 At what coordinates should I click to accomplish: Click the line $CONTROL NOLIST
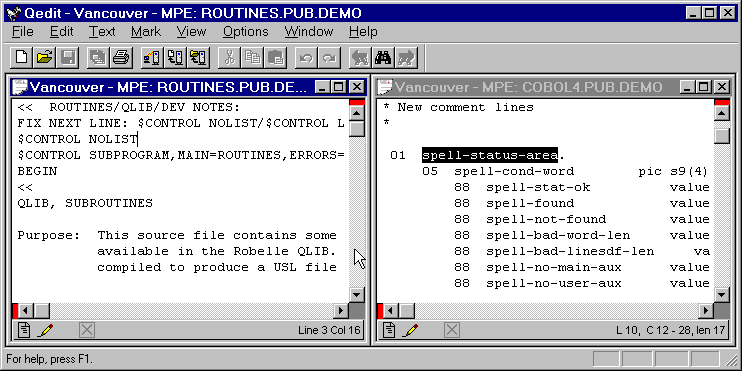point(77,139)
